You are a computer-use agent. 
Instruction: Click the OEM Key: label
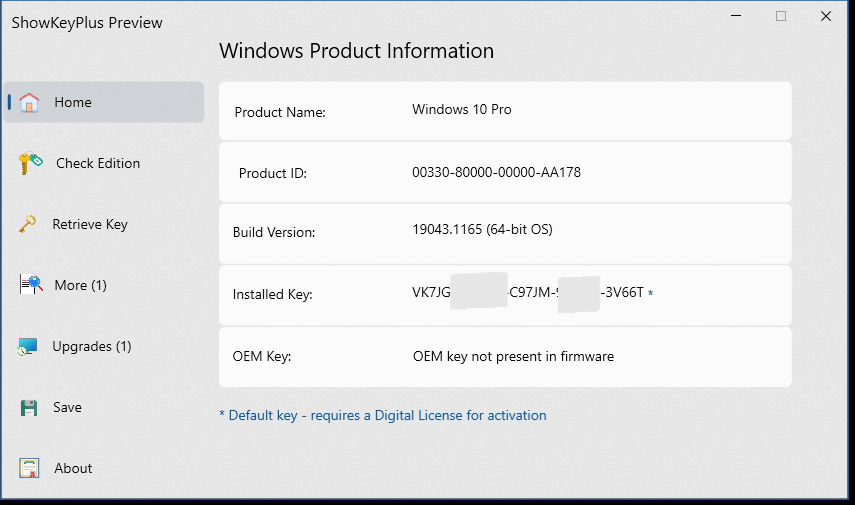coord(262,357)
